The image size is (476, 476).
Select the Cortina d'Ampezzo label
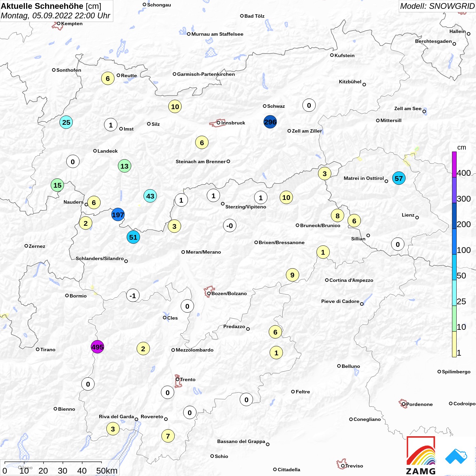[x=351, y=280]
